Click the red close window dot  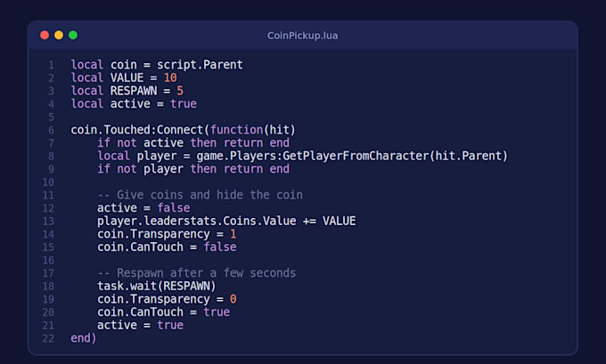[45, 35]
